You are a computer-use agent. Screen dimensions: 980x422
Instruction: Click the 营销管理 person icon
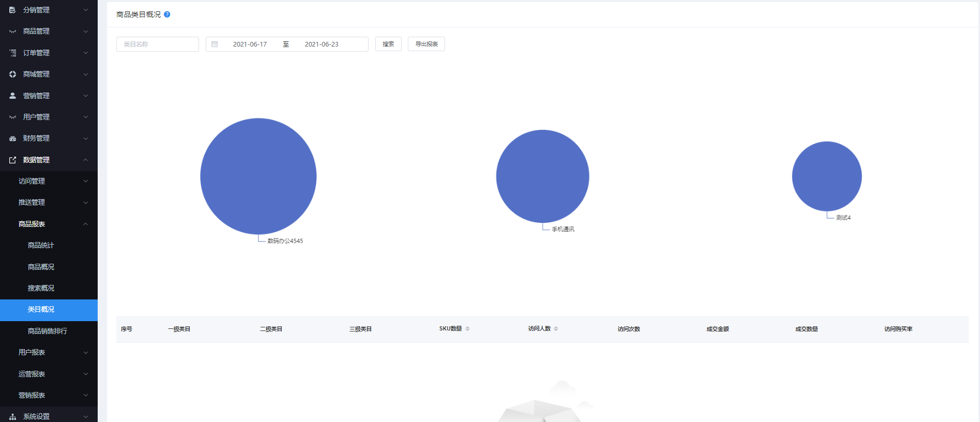pos(13,96)
